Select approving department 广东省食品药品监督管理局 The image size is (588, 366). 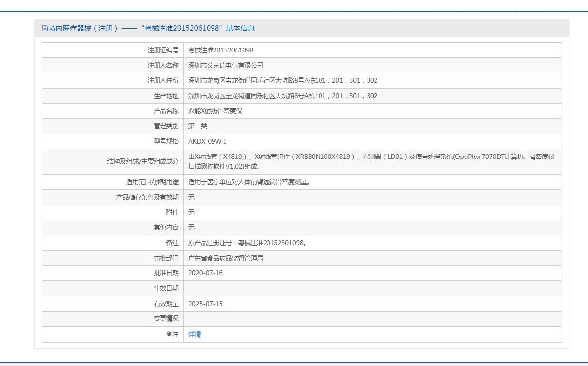[x=225, y=259]
